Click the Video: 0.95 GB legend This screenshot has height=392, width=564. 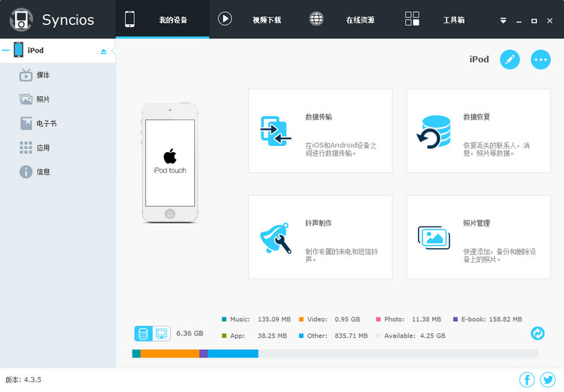pos(329,319)
